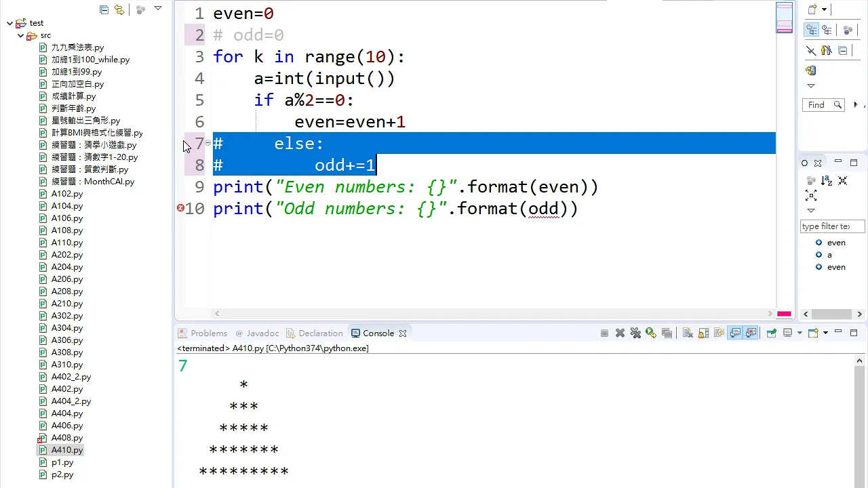This screenshot has height=488, width=868.
Task: Click the Synchronize Changed icon in task list
Action: (811, 70)
